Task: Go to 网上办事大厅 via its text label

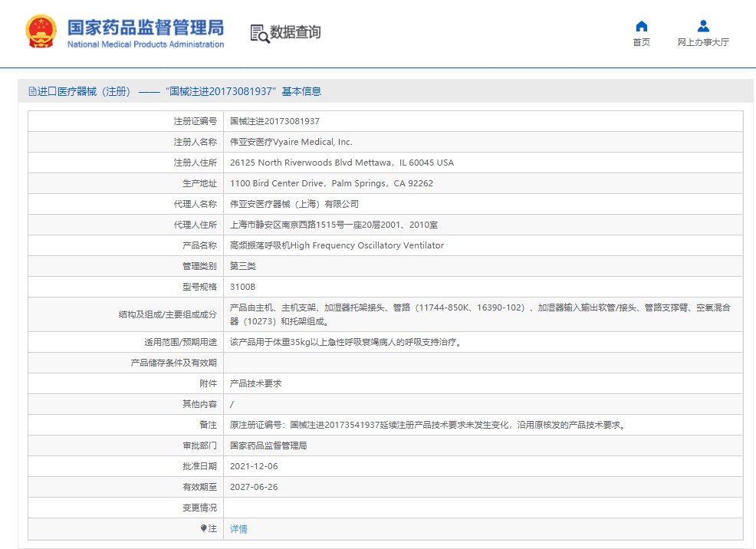Action: click(703, 42)
